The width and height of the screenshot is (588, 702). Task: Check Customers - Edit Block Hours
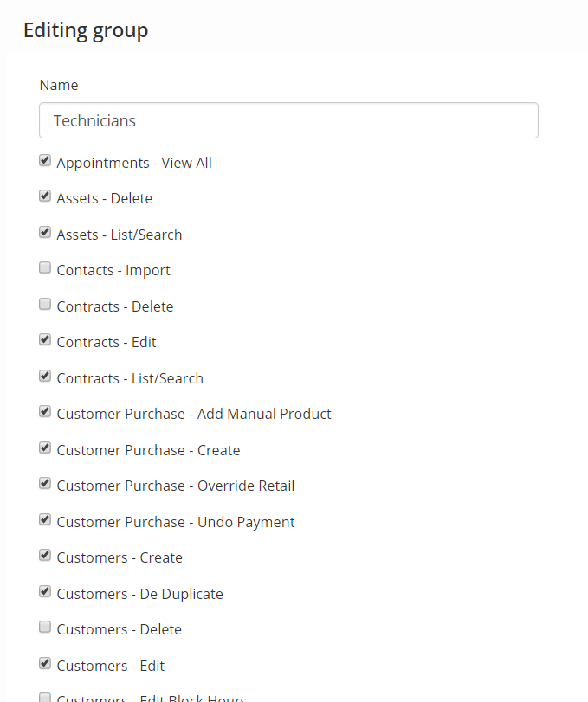pyautogui.click(x=45, y=698)
